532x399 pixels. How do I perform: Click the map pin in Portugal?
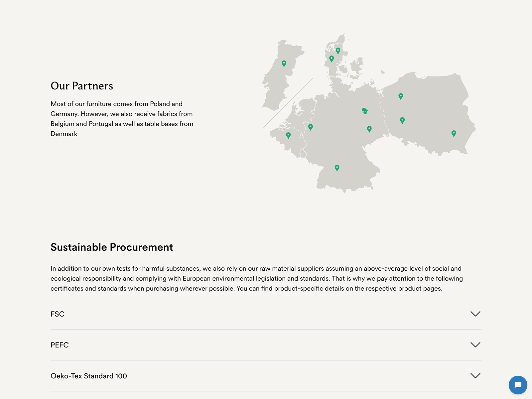click(284, 63)
